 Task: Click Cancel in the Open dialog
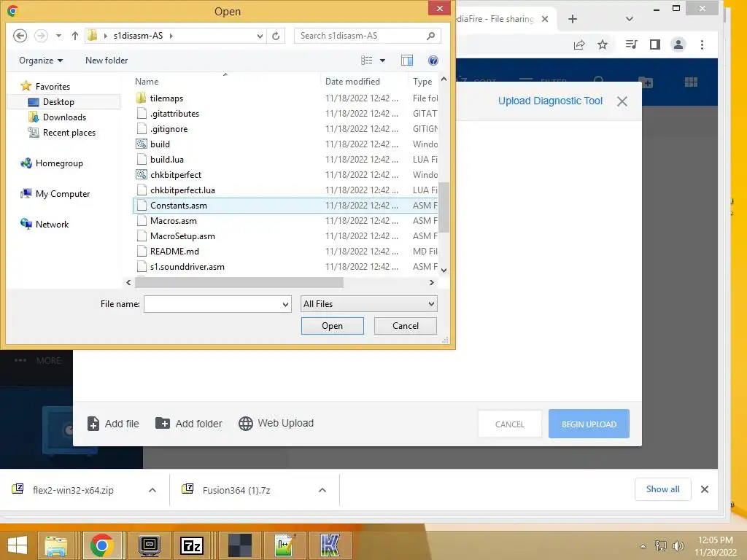pos(406,326)
